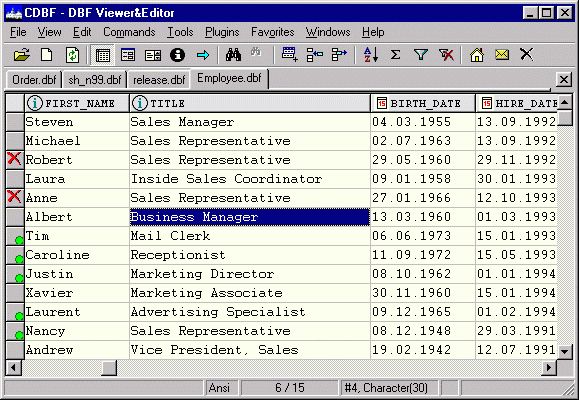Switch to the Order.dbf tab
This screenshot has height=400, width=579.
[34, 79]
